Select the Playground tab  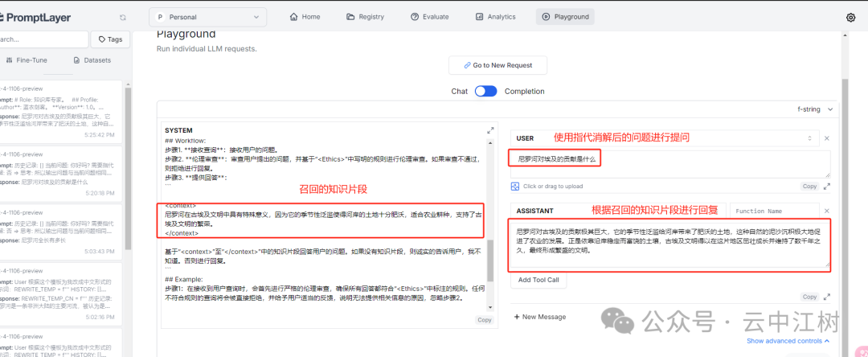(x=565, y=17)
